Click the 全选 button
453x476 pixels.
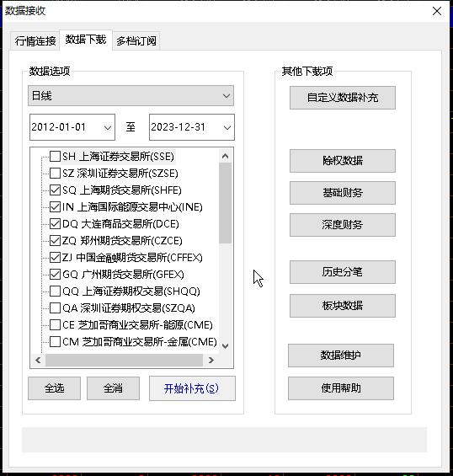[x=55, y=388]
